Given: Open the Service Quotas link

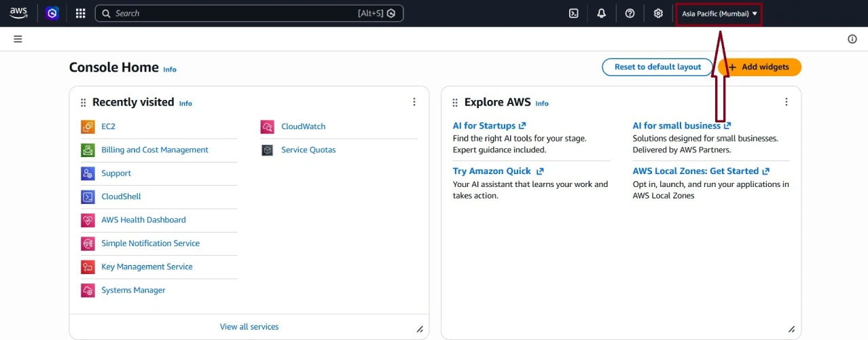Looking at the screenshot, I should point(308,150).
